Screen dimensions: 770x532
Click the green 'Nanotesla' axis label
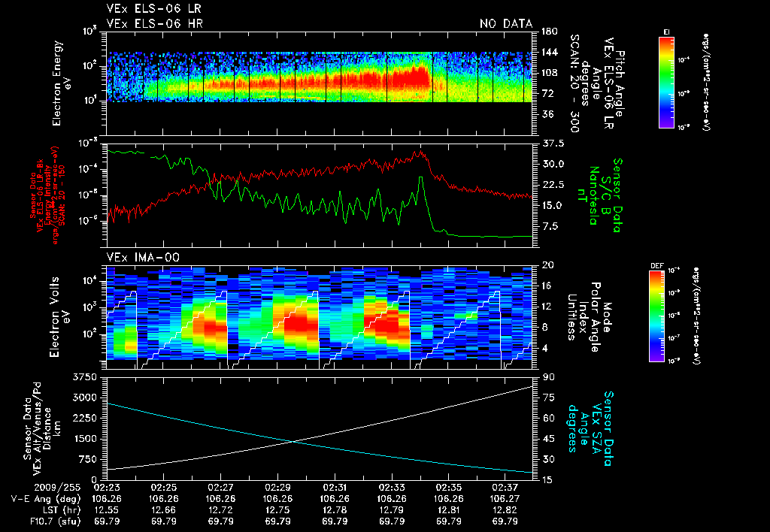[x=593, y=195]
